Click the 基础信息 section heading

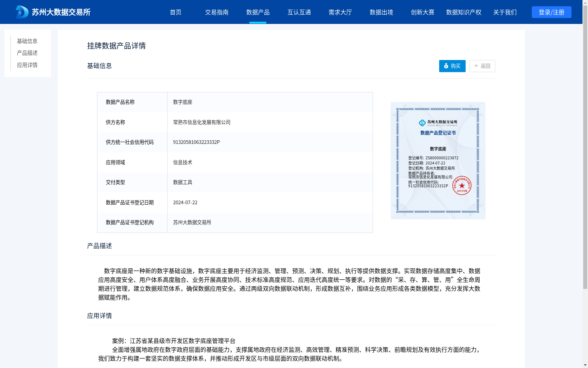pos(100,66)
